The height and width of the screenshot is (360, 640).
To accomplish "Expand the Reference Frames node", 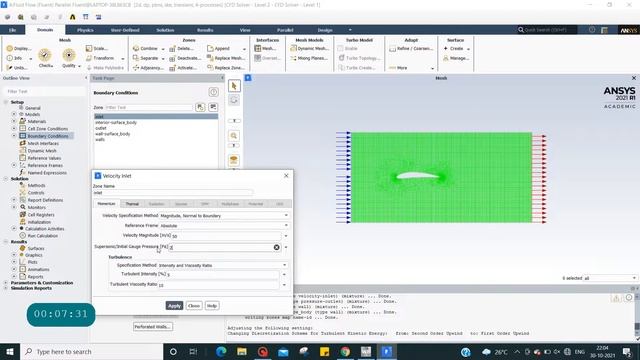I will pyautogui.click(x=14, y=165).
